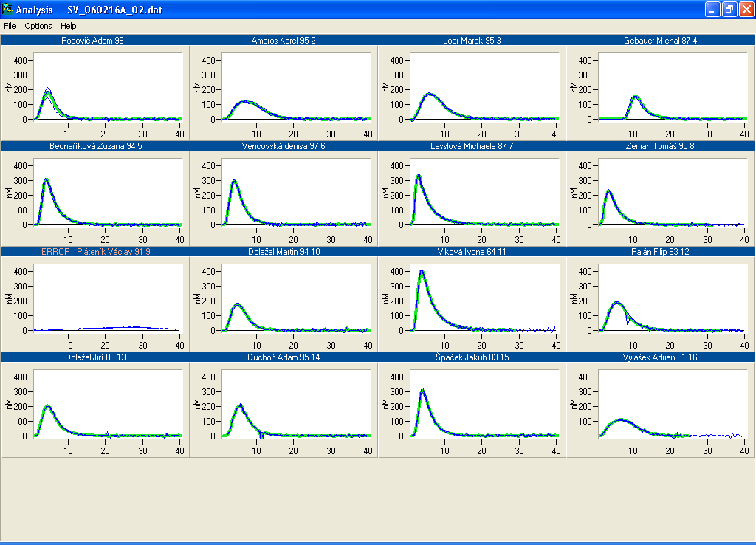
Task: Open the Vylášek Adrian curve chart
Action: tap(673, 402)
